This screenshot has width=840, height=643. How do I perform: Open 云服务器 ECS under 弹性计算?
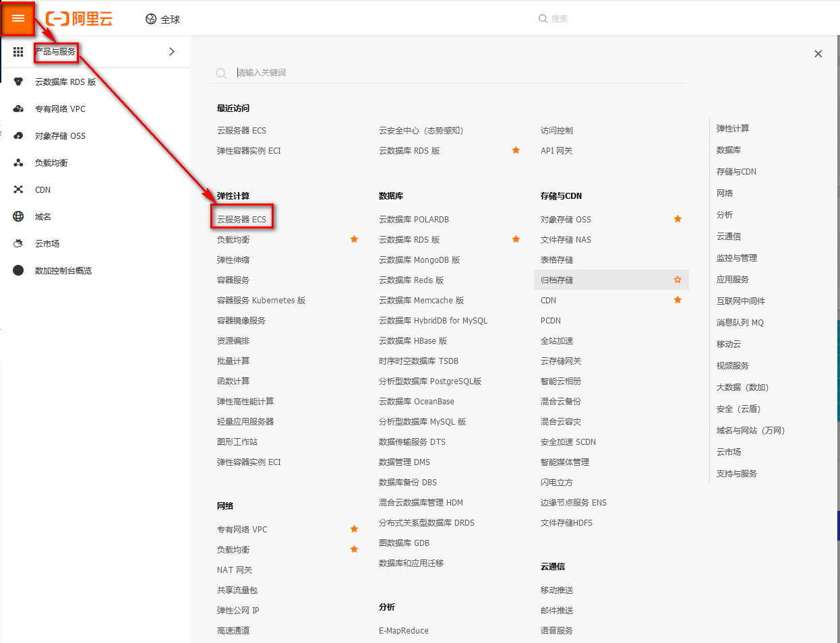[x=241, y=219]
